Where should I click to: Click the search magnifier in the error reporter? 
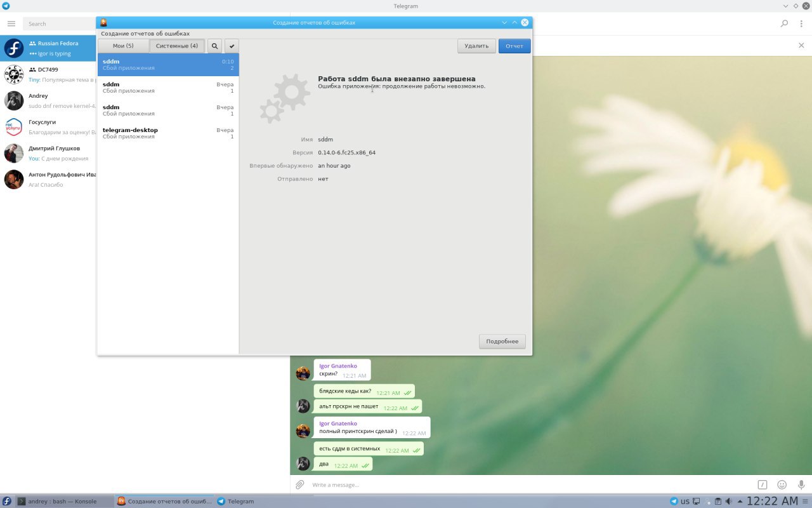pos(214,46)
